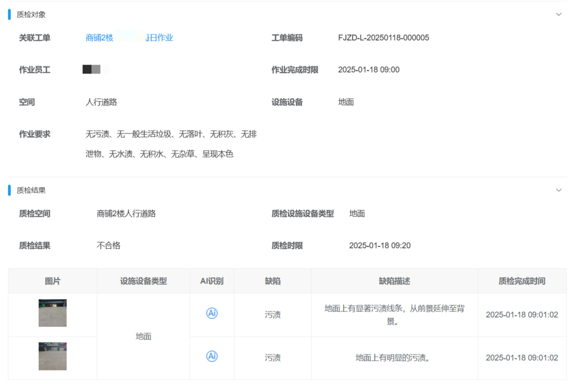The image size is (574, 392).
Task: Open the first floor photo thumbnail
Action: [x=53, y=313]
